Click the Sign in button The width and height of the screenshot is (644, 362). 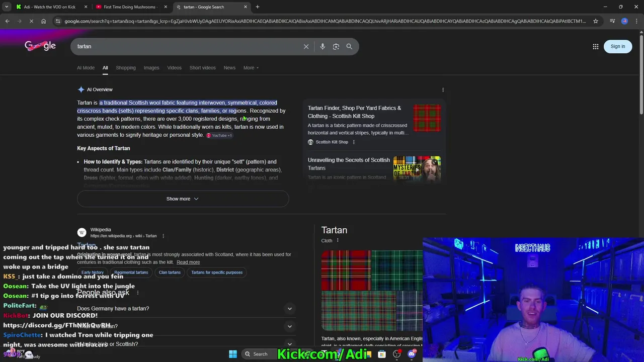618,46
